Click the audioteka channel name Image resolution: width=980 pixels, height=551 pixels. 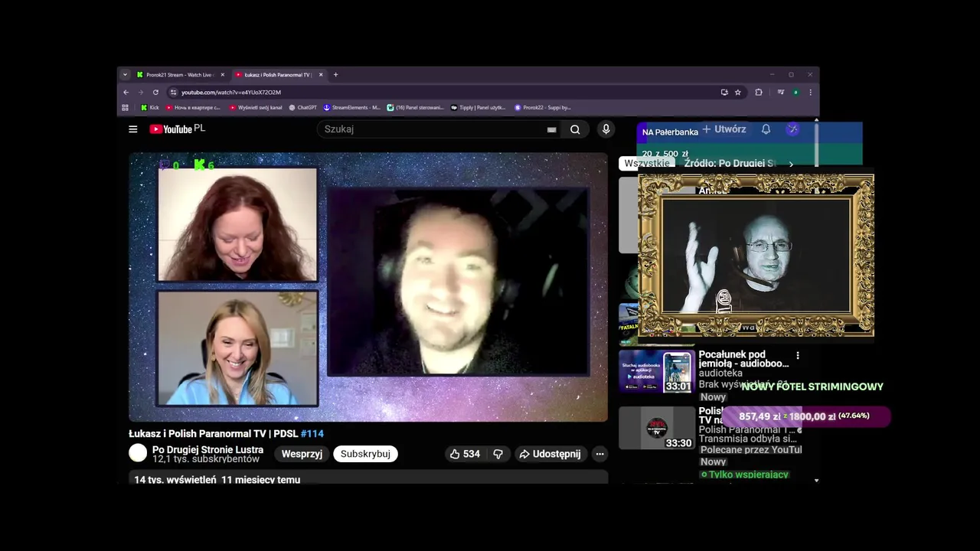[720, 373]
